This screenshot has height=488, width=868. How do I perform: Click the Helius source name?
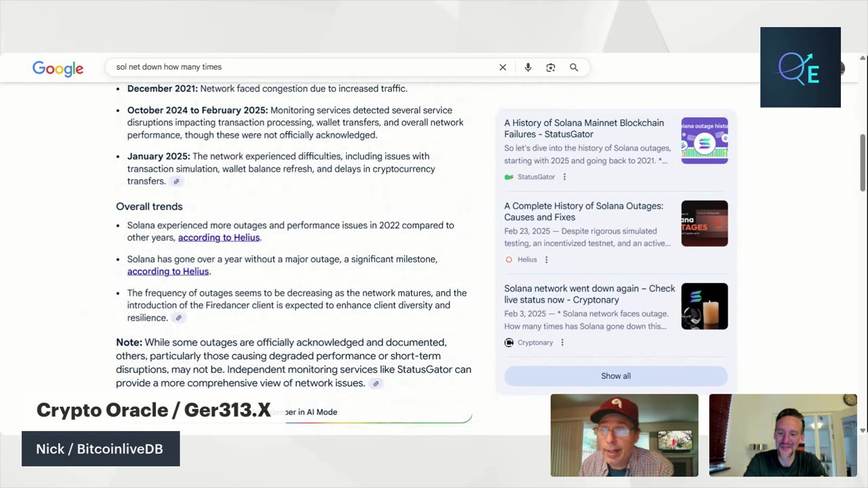[527, 260]
